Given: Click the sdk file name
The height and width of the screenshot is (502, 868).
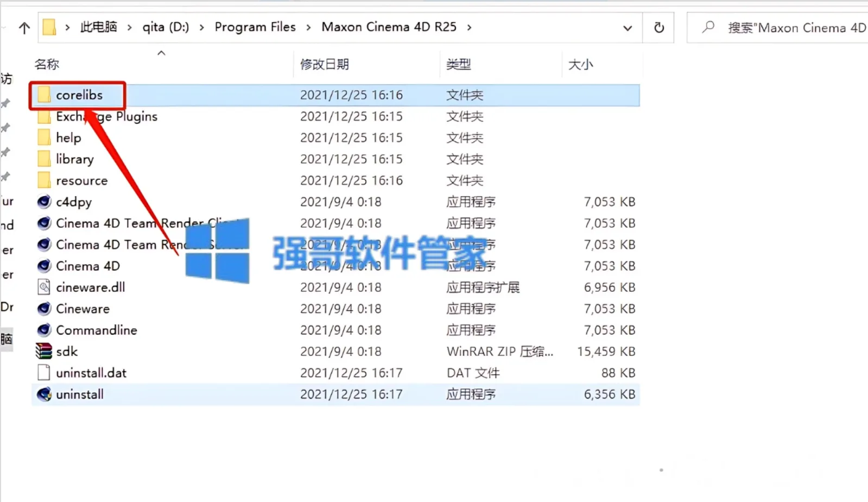Looking at the screenshot, I should click(67, 352).
